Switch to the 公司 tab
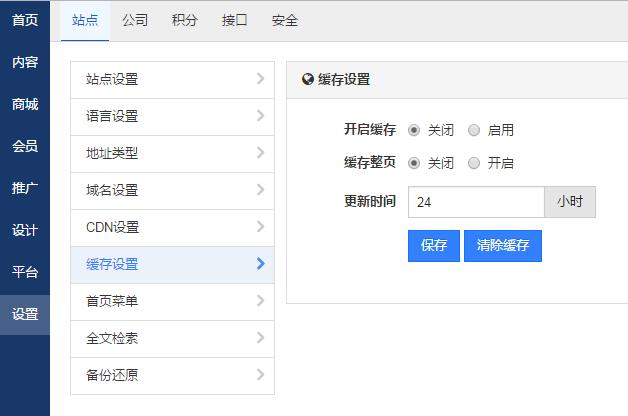The image size is (628, 416). pyautogui.click(x=135, y=20)
